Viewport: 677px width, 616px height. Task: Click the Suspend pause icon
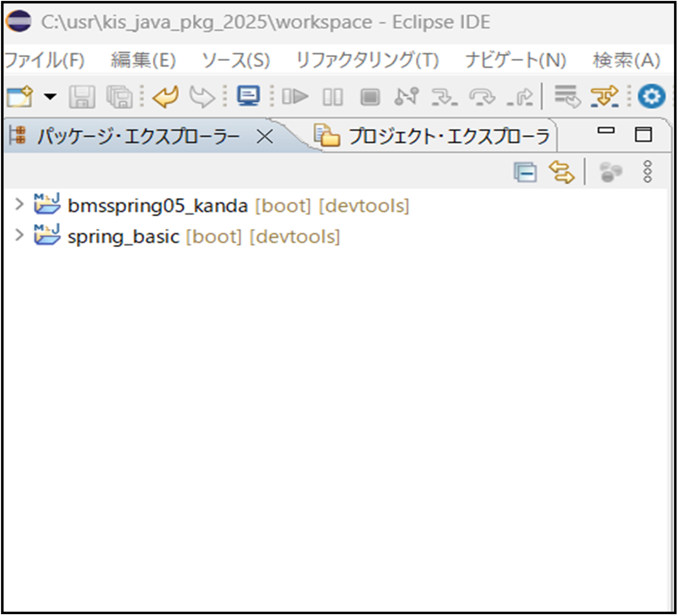tap(332, 97)
